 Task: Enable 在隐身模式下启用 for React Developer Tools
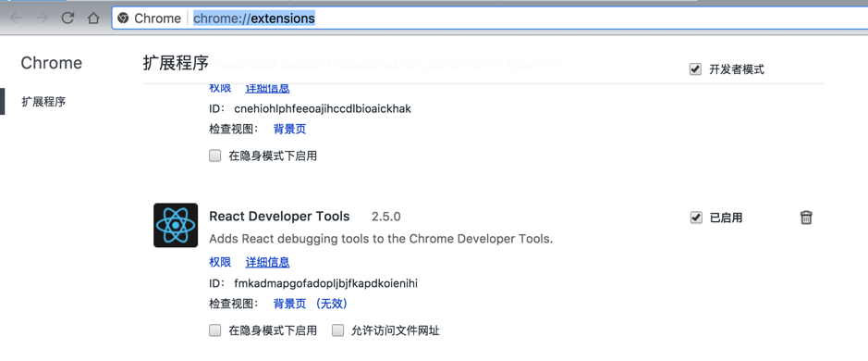[x=214, y=331]
